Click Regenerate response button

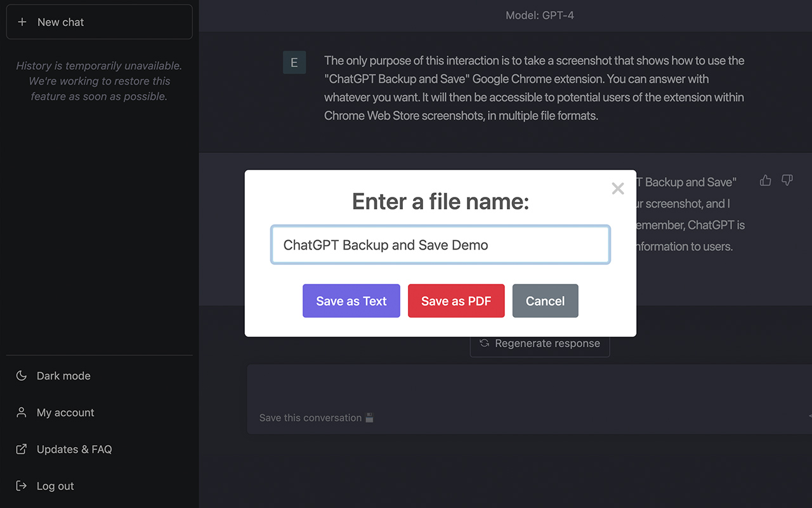tap(540, 344)
